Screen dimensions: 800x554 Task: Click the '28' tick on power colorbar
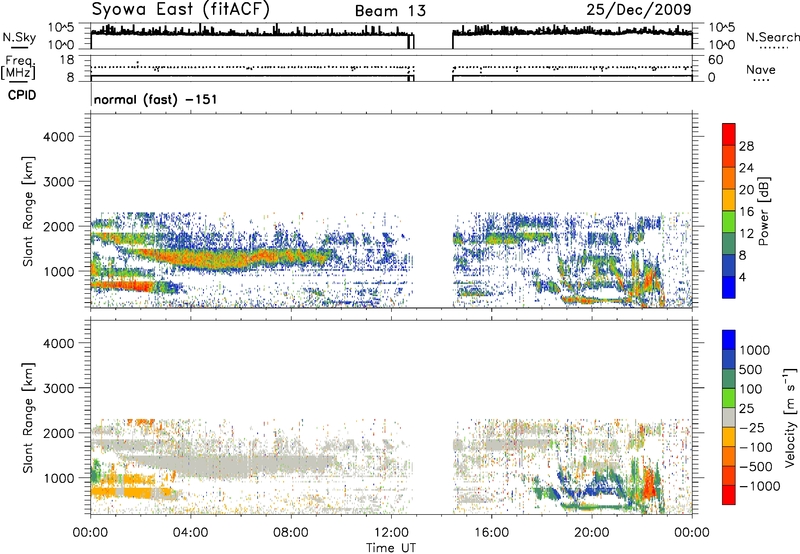pos(746,146)
